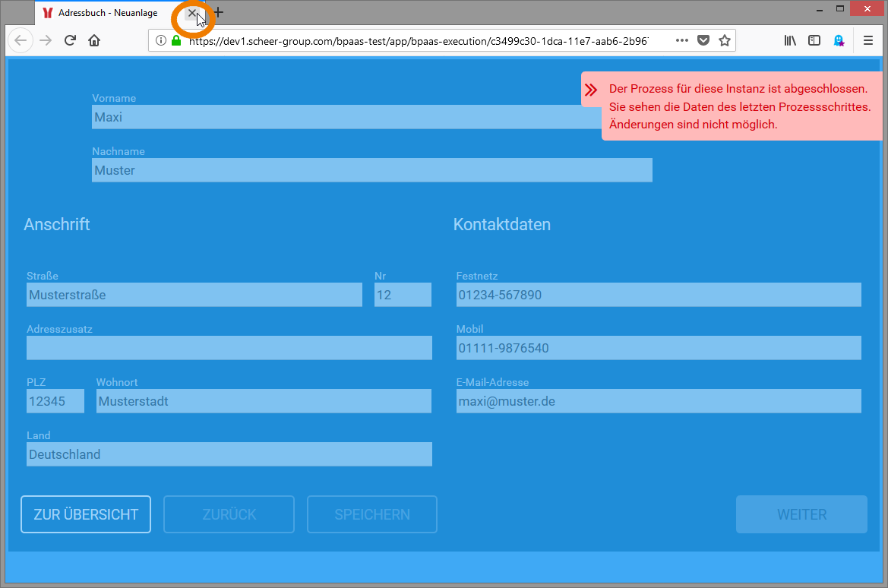Screen dimensions: 888x588
Task: Click the Nachname field containing Muster
Action: tap(372, 170)
